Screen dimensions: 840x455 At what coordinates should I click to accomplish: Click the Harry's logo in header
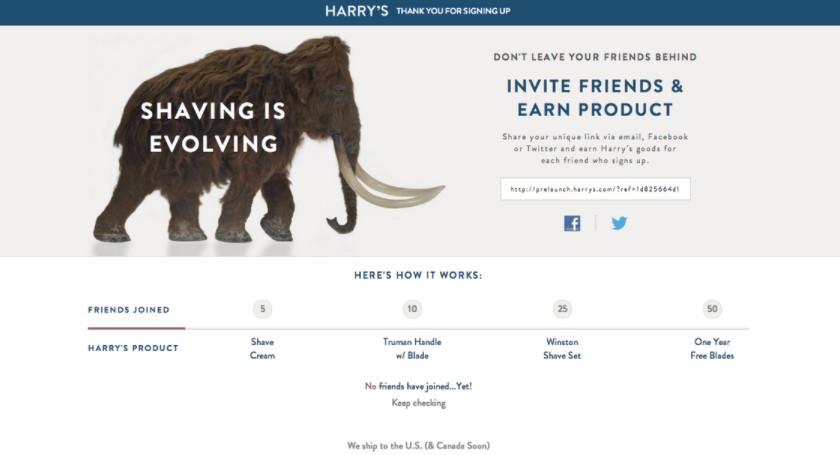(356, 11)
